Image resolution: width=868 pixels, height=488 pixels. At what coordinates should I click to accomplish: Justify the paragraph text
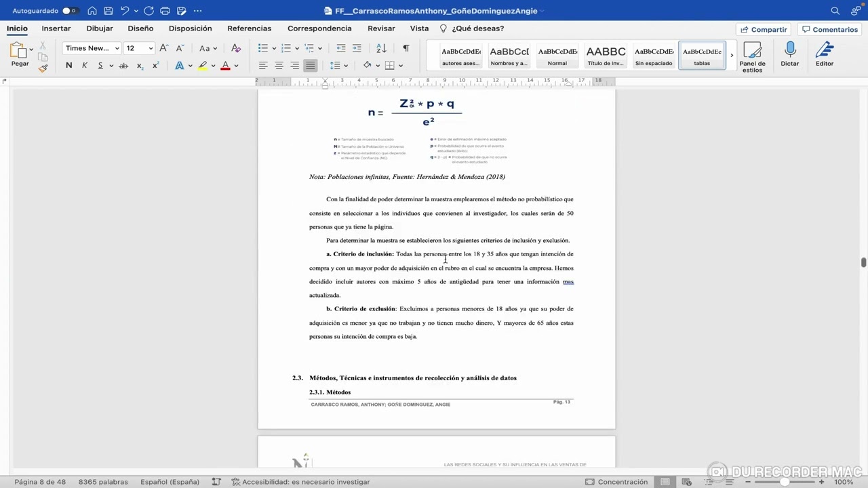(311, 66)
